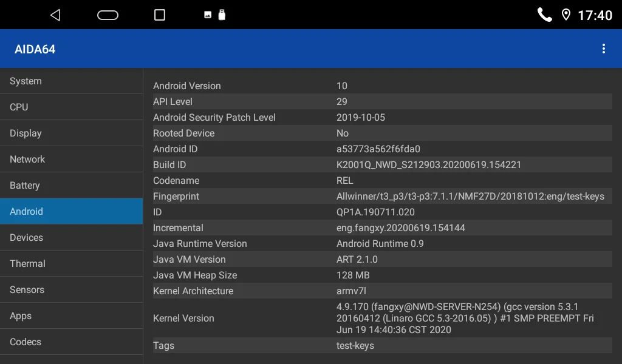This screenshot has width=622, height=364.
Task: Open the Thermal category
Action: click(72, 263)
